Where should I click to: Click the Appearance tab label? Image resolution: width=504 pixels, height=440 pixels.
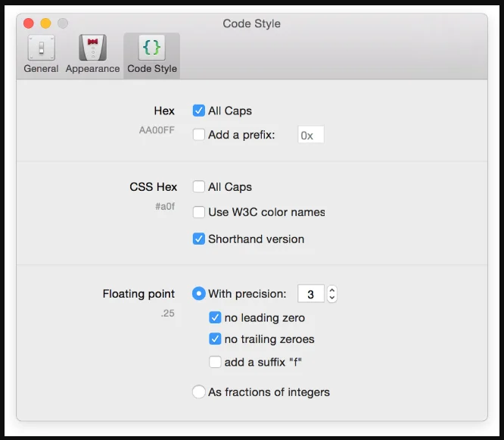point(92,69)
